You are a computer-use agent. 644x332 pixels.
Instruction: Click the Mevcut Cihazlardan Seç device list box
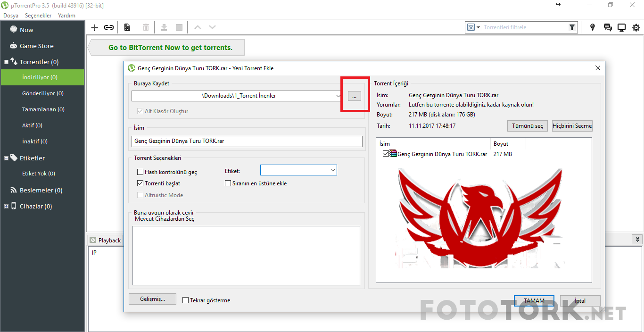click(246, 255)
